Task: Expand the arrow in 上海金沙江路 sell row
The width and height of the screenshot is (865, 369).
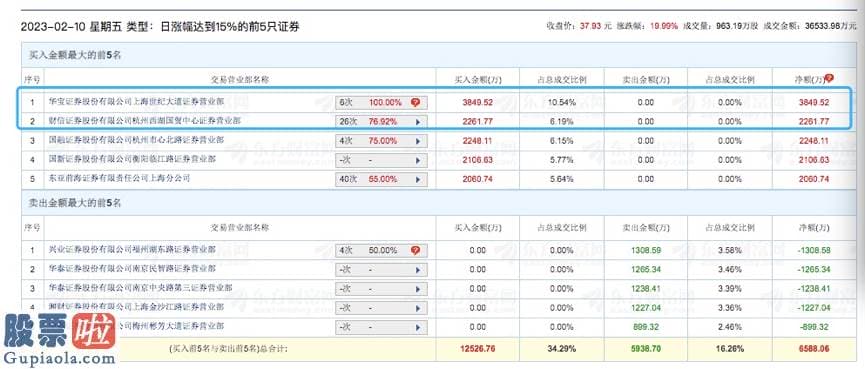Action: click(418, 308)
